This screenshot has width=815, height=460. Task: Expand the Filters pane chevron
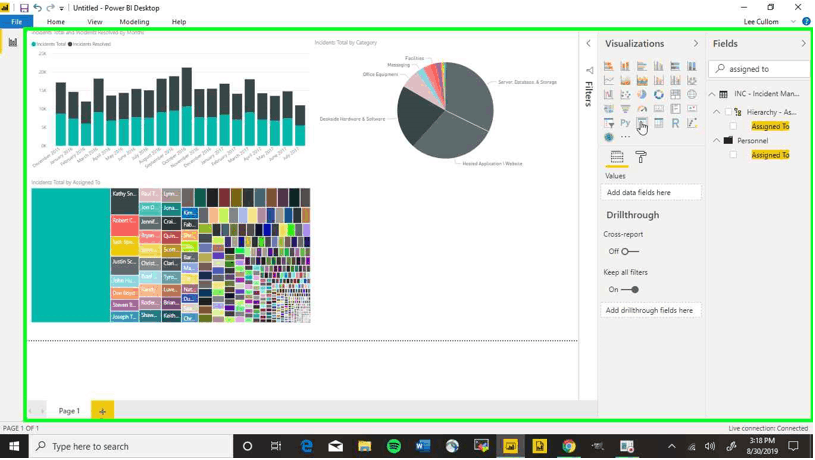588,44
